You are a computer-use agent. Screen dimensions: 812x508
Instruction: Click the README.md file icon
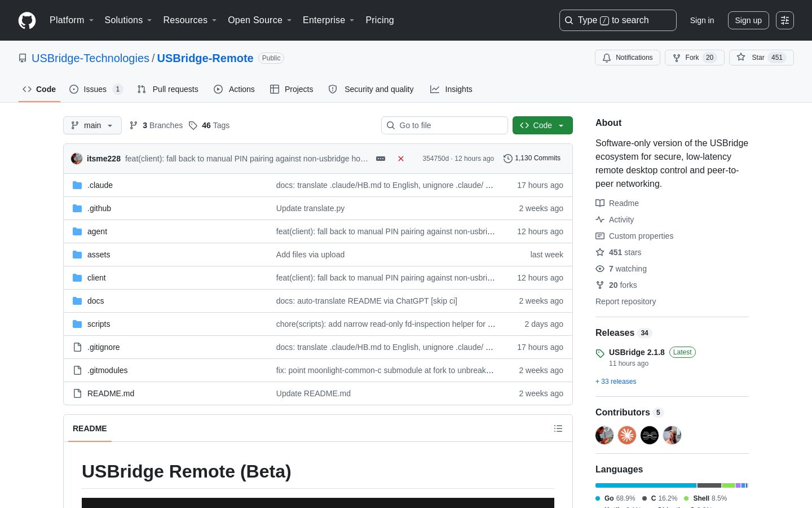click(77, 393)
